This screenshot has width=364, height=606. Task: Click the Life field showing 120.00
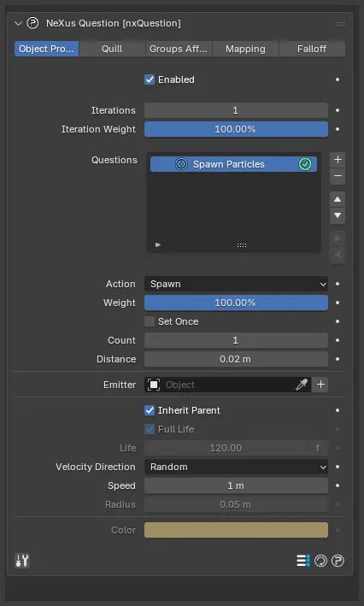click(x=226, y=448)
